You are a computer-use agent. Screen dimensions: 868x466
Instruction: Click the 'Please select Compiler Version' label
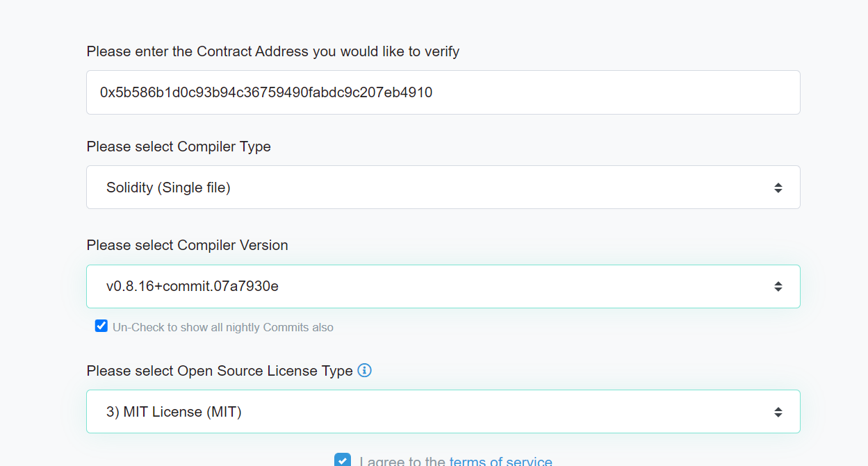click(188, 245)
